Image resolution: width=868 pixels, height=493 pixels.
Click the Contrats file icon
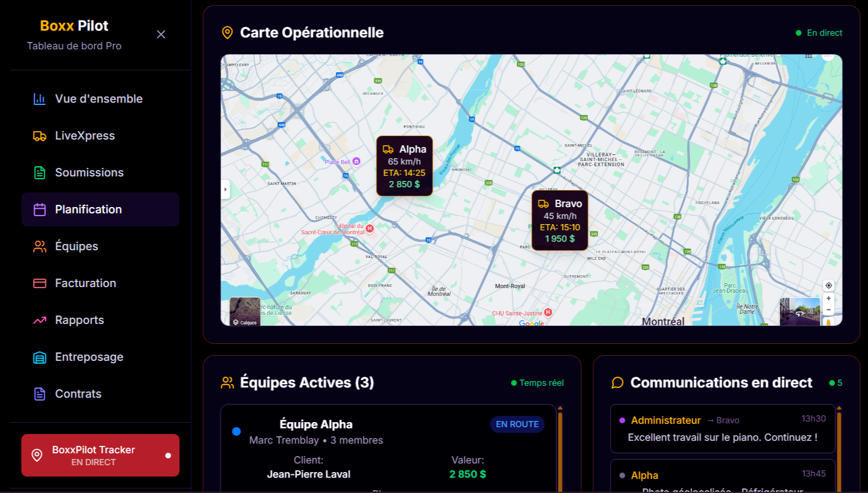[x=40, y=394]
